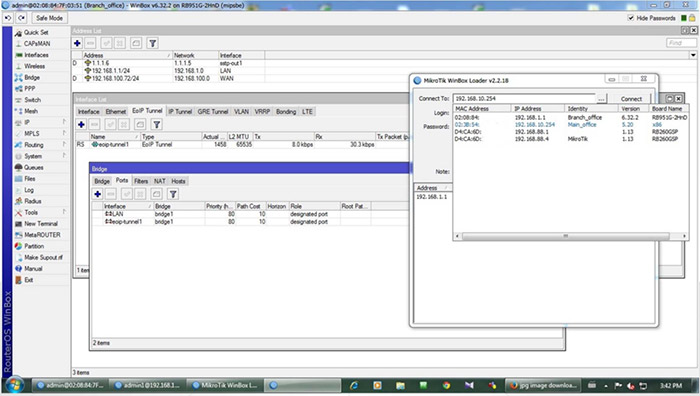Open Interfaces in the sidebar

point(36,54)
